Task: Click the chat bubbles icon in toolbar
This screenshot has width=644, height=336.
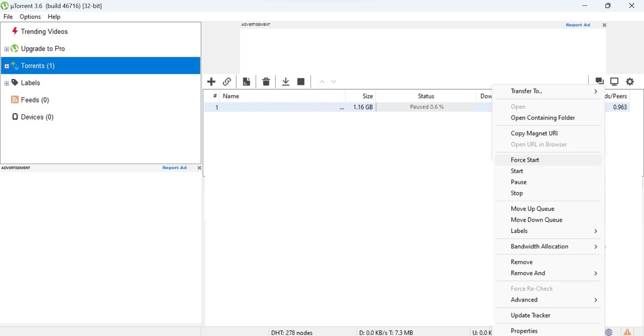Action: 599,81
